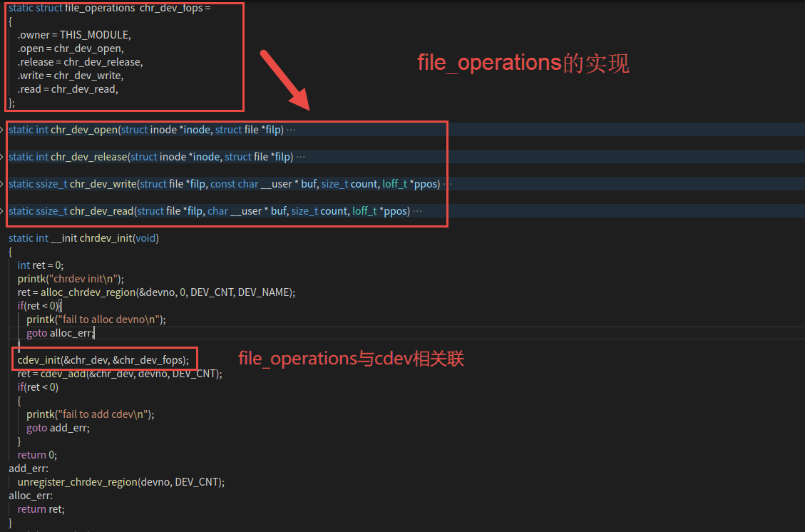Click 'loff_t' in chr_dev_read parameters
This screenshot has height=532, width=805.
point(364,211)
